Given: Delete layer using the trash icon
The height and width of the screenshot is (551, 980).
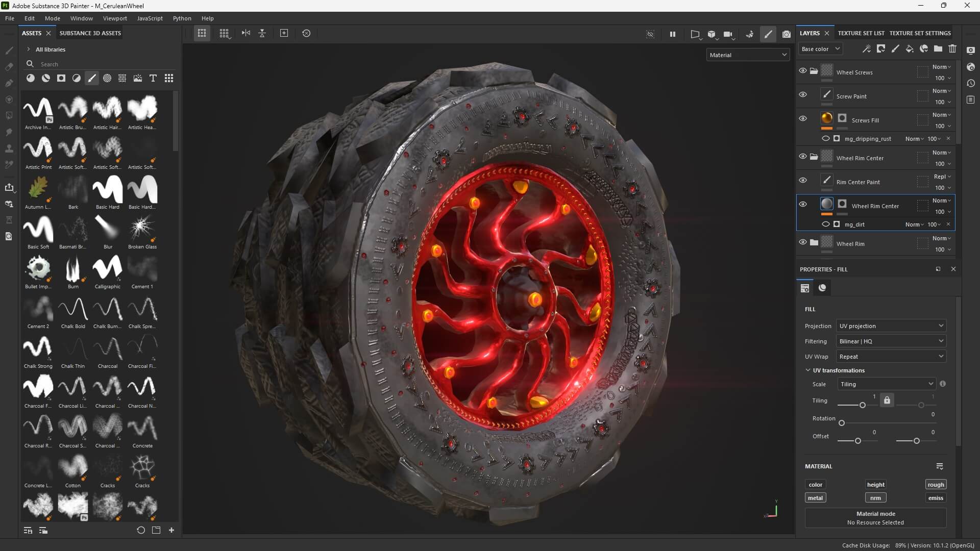Looking at the screenshot, I should tap(952, 48).
